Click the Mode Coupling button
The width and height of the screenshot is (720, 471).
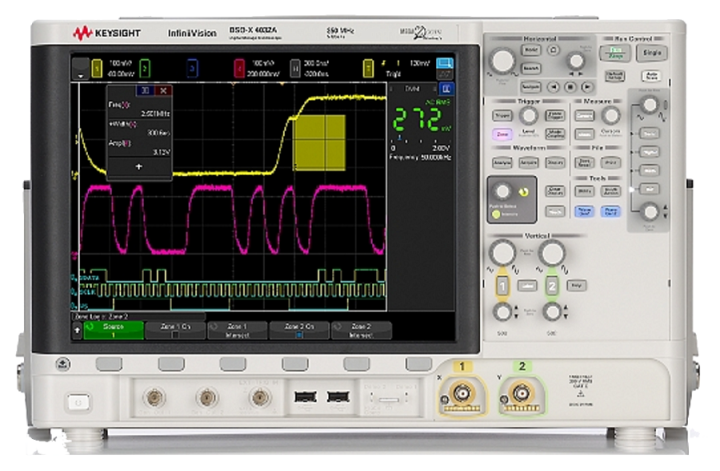pyautogui.click(x=555, y=135)
